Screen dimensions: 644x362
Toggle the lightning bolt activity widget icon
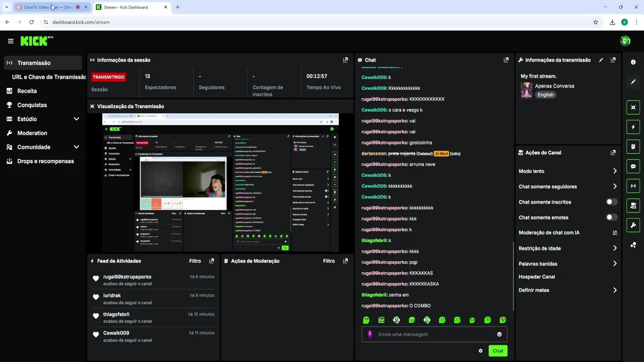(x=633, y=127)
